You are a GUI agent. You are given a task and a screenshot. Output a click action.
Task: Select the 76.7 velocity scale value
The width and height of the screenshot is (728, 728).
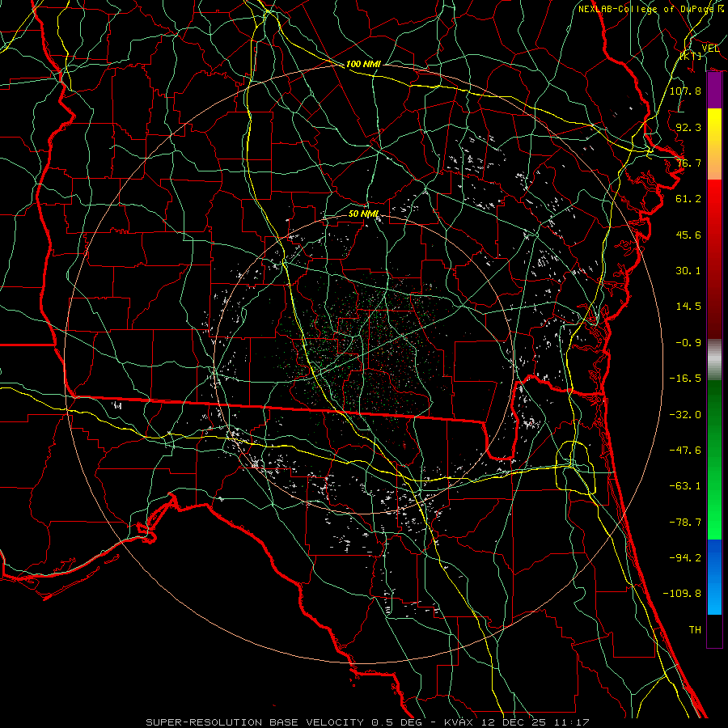point(688,163)
